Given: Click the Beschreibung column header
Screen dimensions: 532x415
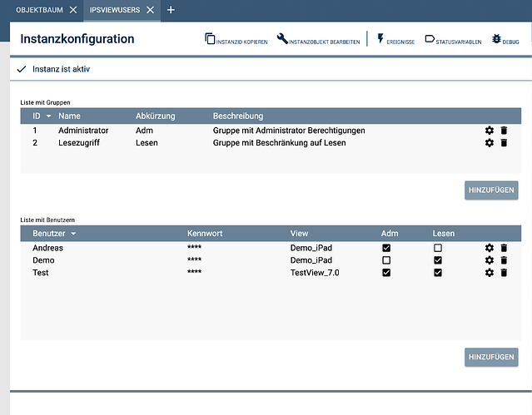Looking at the screenshot, I should (x=238, y=116).
